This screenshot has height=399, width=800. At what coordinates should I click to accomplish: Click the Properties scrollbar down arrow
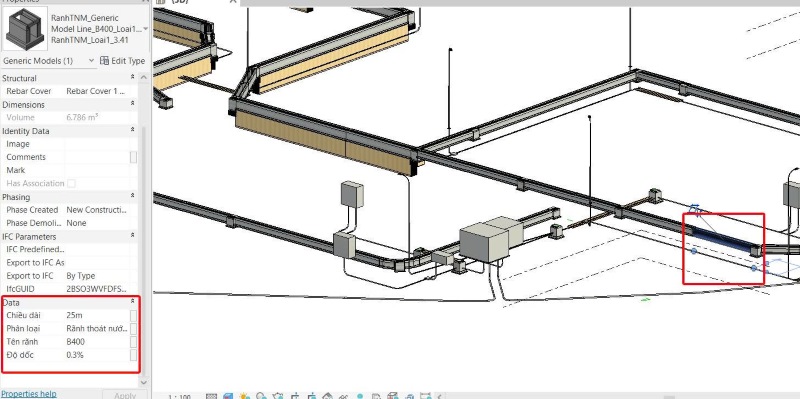coord(144,382)
